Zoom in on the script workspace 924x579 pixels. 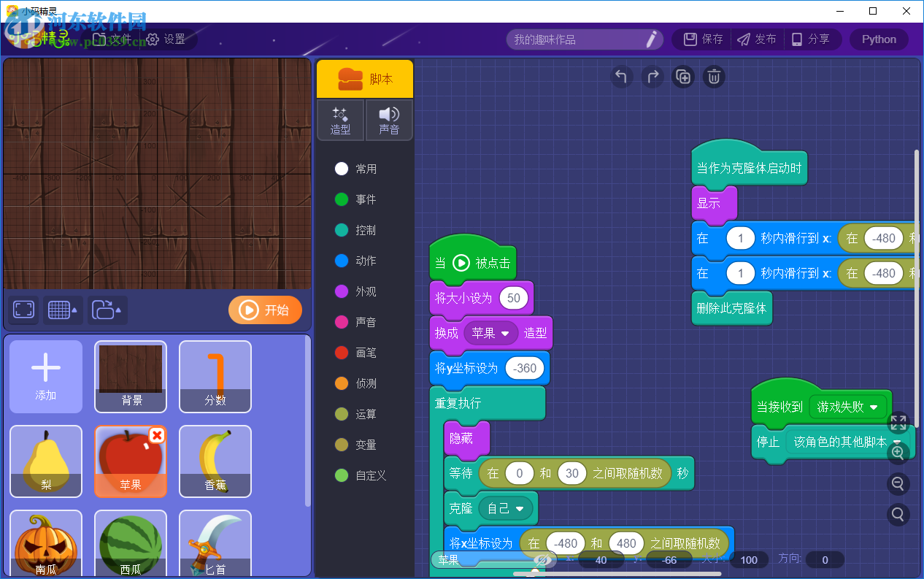898,453
